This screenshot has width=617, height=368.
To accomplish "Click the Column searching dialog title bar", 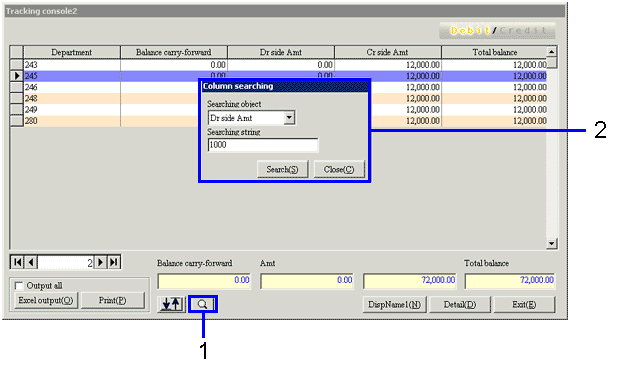I will tap(285, 87).
